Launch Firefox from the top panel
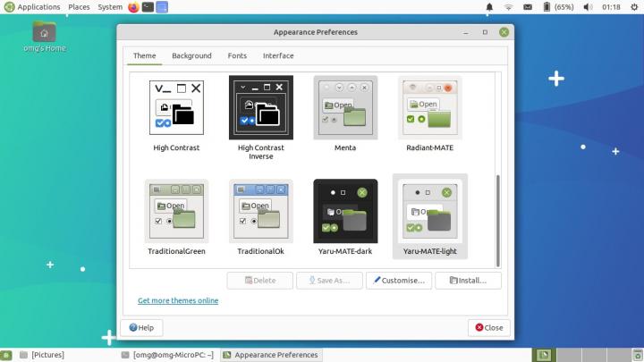Viewport: 644px width, 362px height. [x=133, y=7]
